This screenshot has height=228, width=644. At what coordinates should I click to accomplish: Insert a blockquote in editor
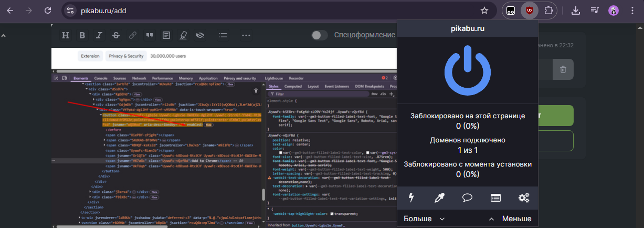click(150, 35)
